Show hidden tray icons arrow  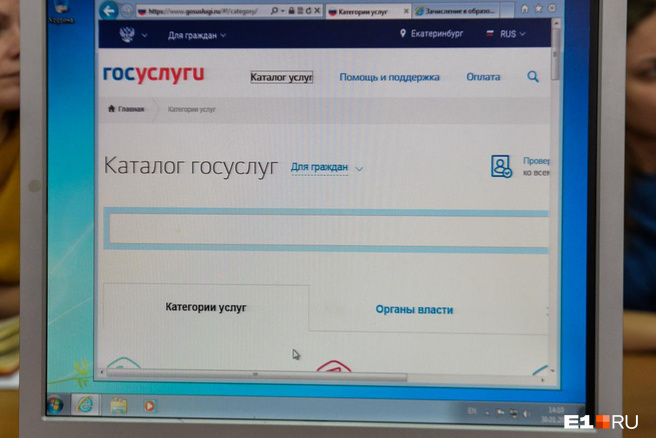tap(487, 413)
